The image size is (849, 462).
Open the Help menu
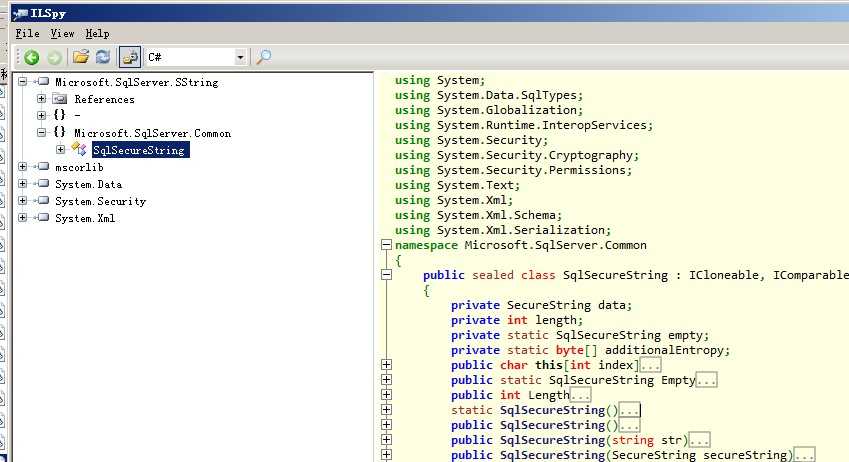pos(97,34)
